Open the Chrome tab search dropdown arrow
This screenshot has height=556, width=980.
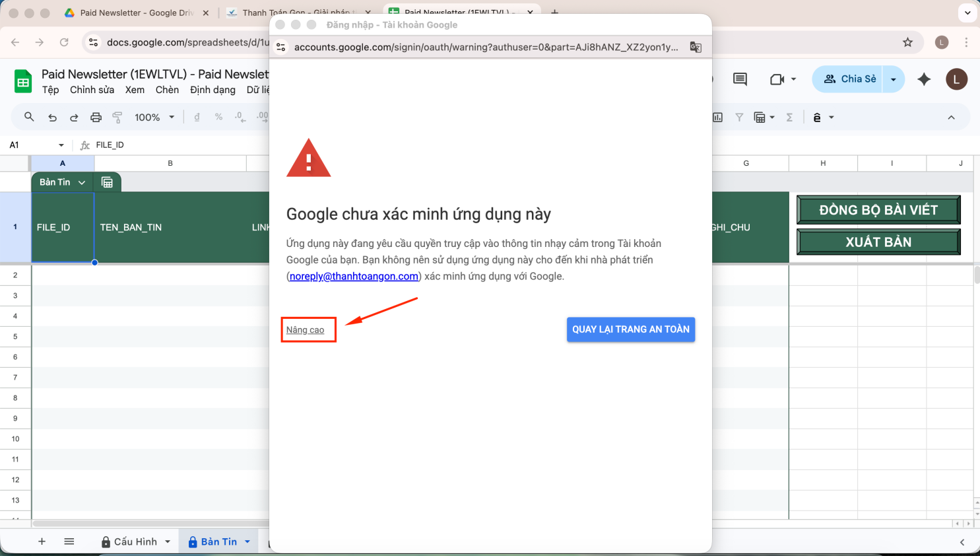point(967,13)
